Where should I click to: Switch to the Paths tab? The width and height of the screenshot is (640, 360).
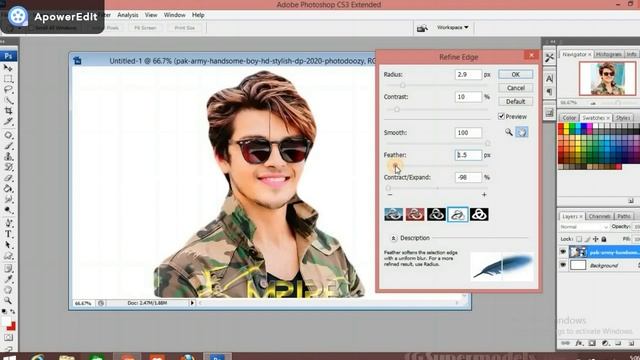(624, 216)
